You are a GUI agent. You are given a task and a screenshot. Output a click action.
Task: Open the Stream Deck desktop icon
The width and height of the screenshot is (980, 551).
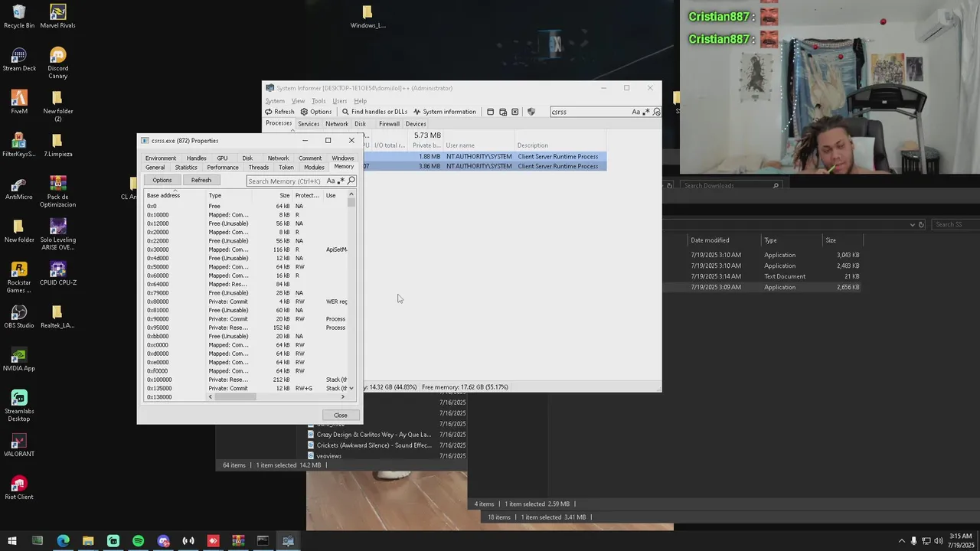[19, 60]
